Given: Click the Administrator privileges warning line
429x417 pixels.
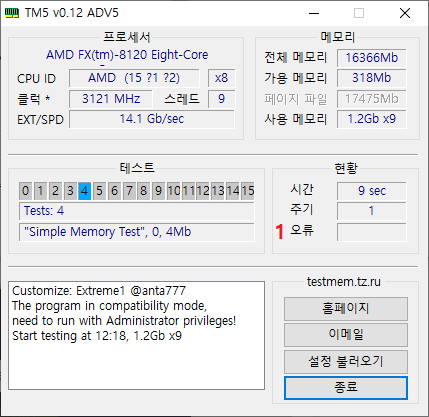Looking at the screenshot, I should [x=124, y=321].
